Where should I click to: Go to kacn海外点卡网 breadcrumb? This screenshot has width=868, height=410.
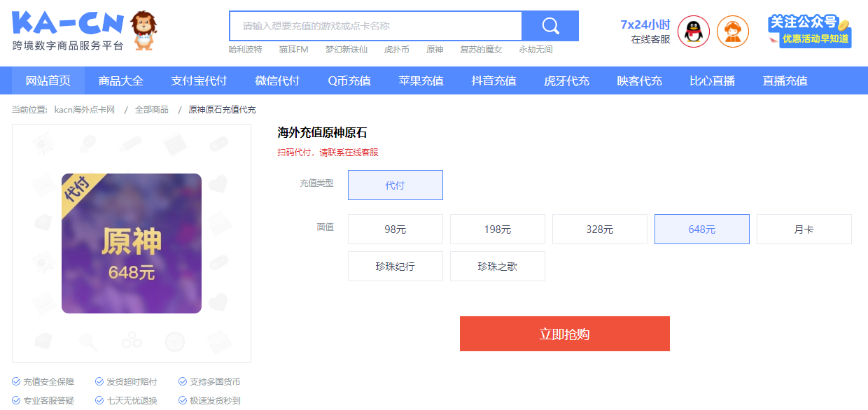click(85, 110)
